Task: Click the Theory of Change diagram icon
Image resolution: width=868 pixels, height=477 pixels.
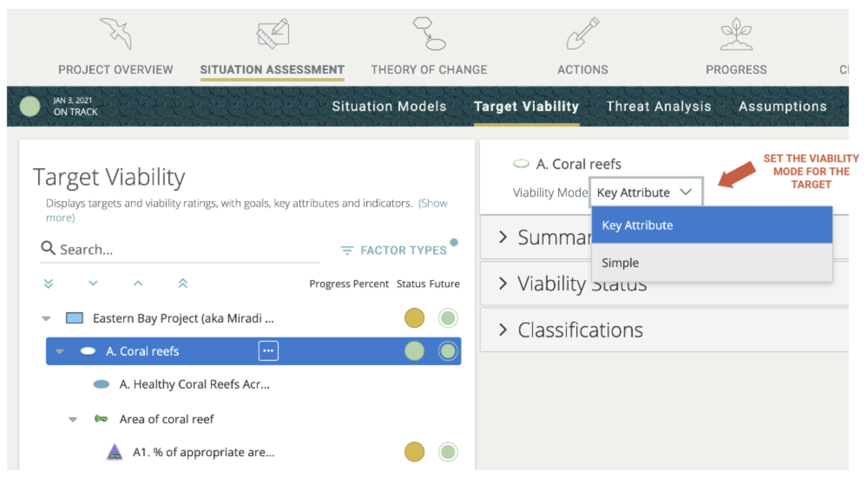Action: (x=429, y=33)
